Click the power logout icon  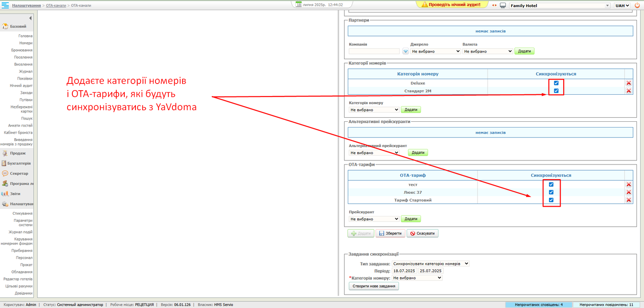tap(637, 5)
